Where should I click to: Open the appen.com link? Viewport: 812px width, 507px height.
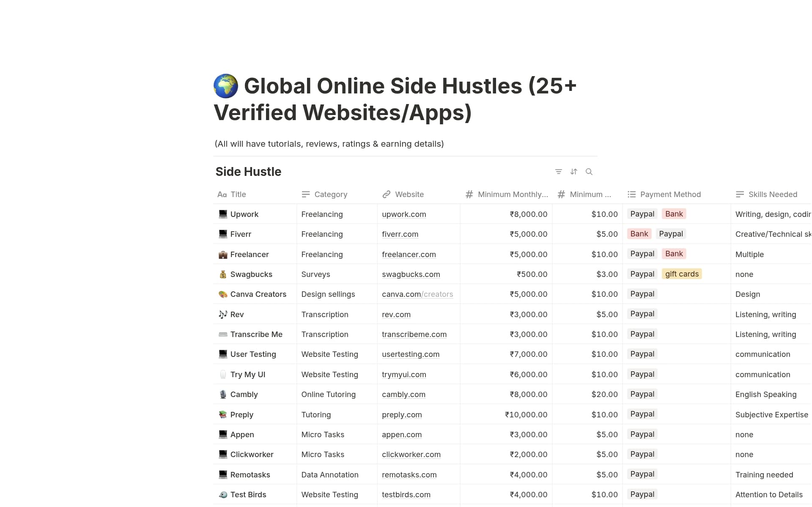pos(402,435)
